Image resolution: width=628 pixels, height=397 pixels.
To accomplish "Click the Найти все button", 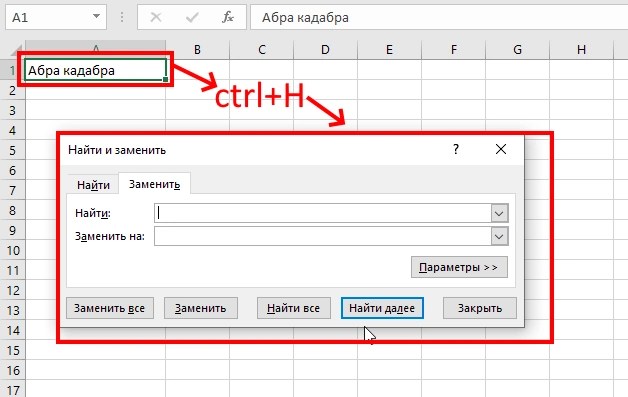I will pyautogui.click(x=294, y=308).
